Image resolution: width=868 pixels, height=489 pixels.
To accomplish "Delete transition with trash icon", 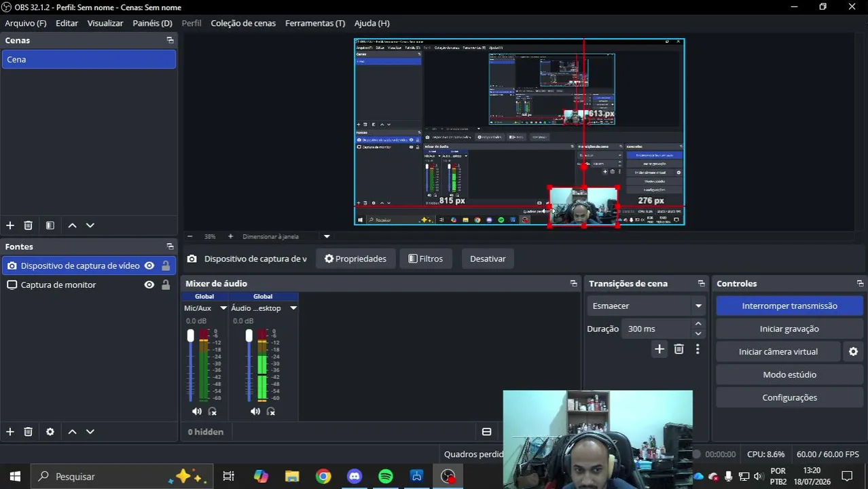I will click(679, 349).
